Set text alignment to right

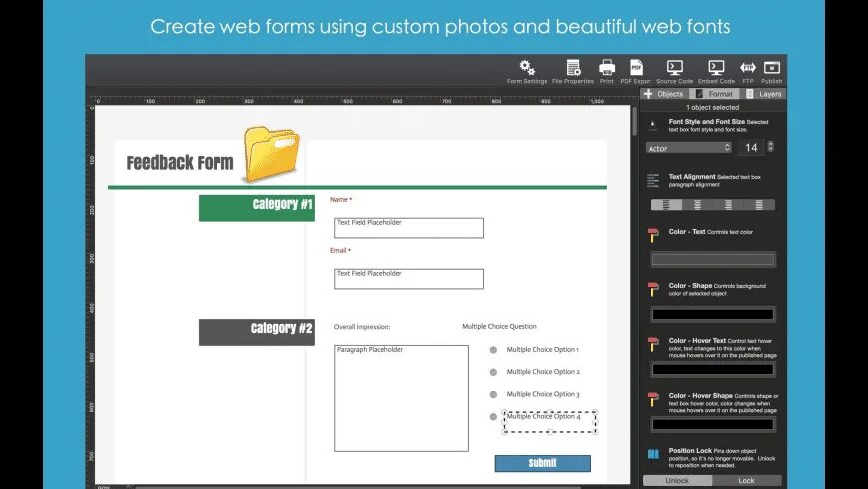[728, 205]
